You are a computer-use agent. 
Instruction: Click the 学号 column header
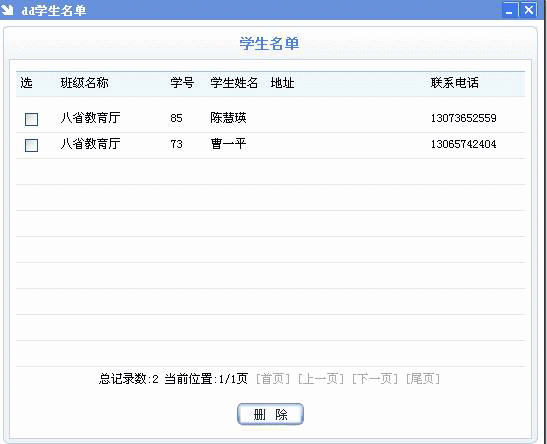point(182,83)
